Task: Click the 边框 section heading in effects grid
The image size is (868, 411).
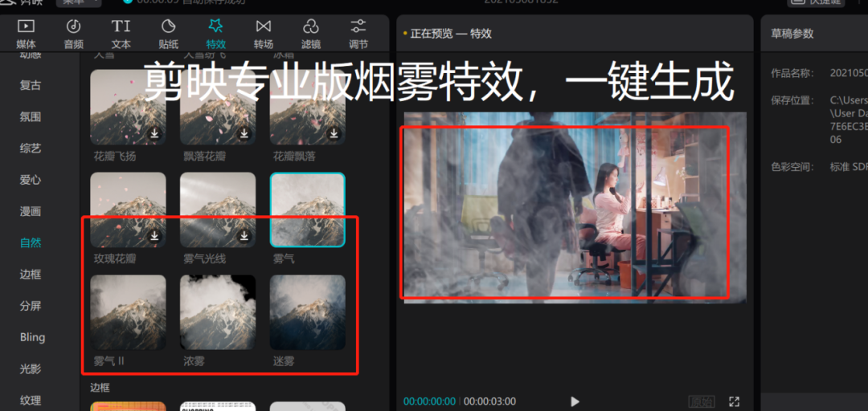Action: point(100,389)
